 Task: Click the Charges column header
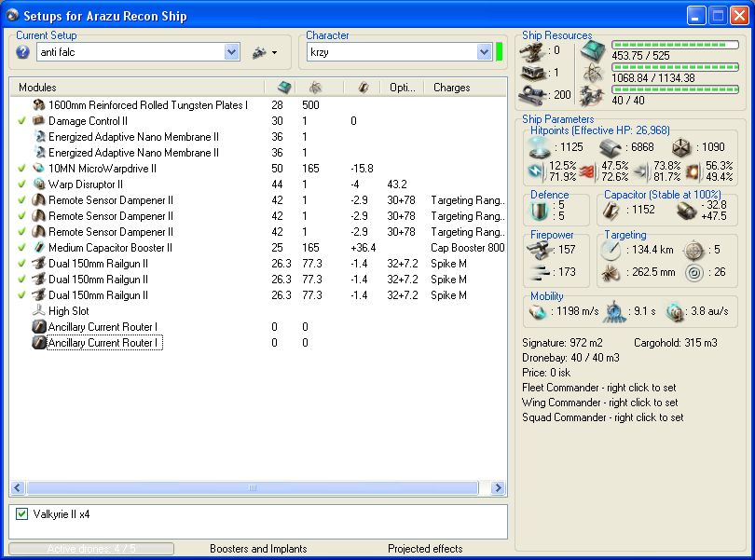(x=452, y=88)
